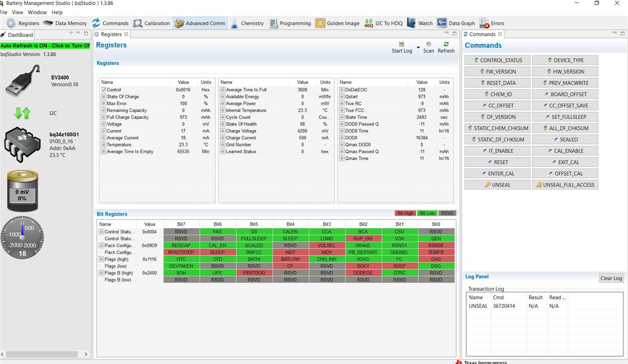Screen dimensions: 628x364
Task: Click the RSVD gray legend swatch
Action: click(x=447, y=213)
